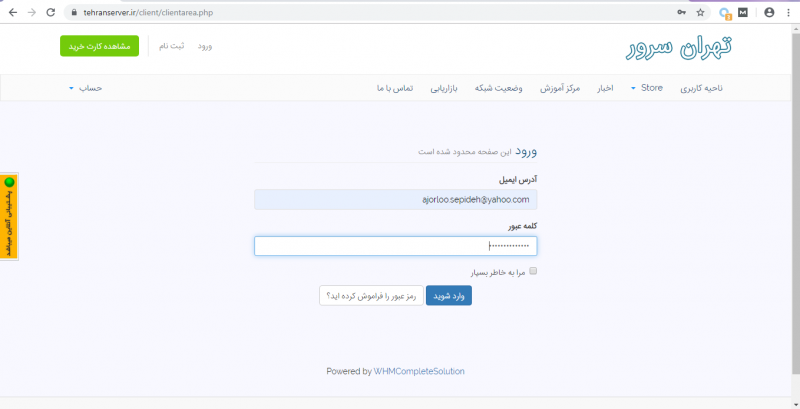
Task: Click 'رمز عبور را فراموش کرده اید؟' button
Action: coord(370,295)
